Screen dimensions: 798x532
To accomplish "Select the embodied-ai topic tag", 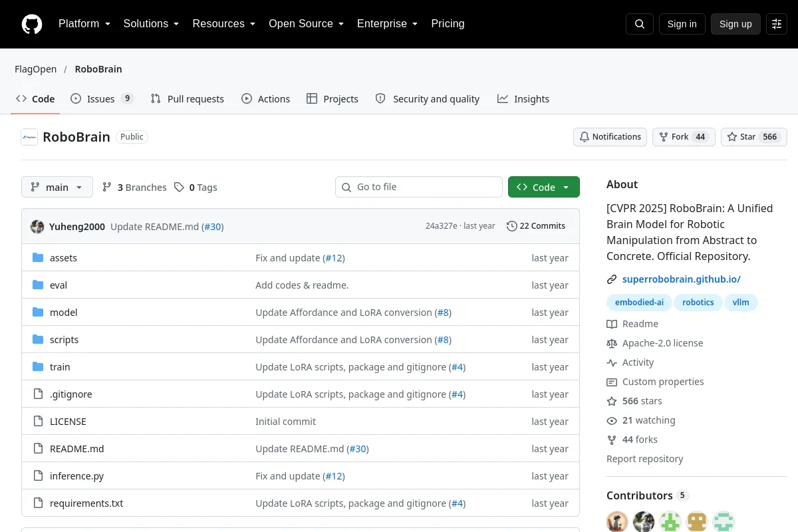I will (x=639, y=303).
